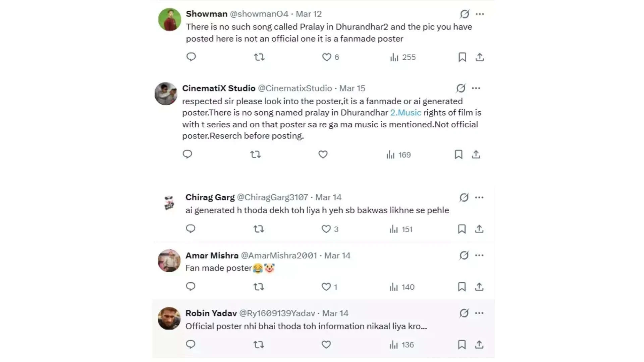Image resolution: width=644 pixels, height=362 pixels.
Task: Open the @CinematixStudio profile handle
Action: coord(295,88)
